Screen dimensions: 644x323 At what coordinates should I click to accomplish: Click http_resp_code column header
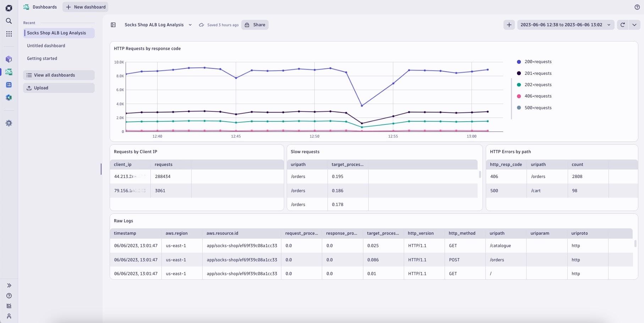pos(506,165)
